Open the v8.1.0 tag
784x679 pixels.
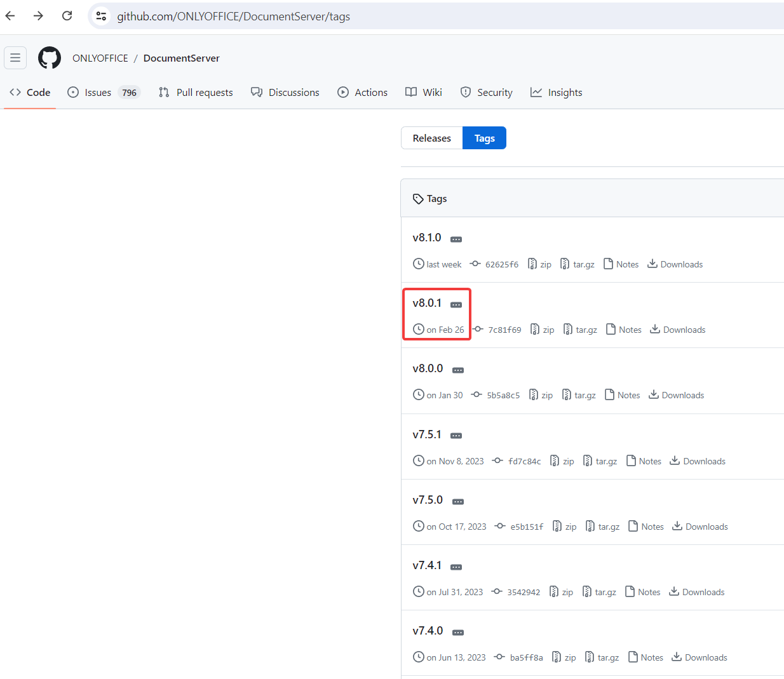tap(427, 238)
